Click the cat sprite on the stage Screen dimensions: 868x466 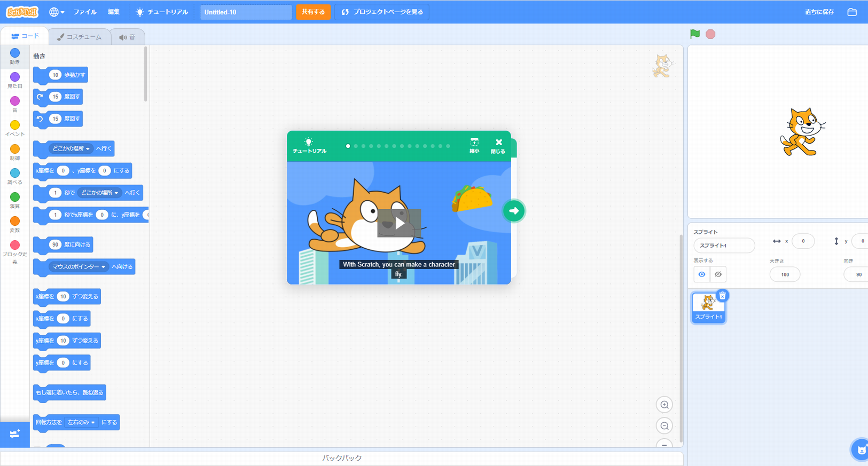tap(802, 131)
